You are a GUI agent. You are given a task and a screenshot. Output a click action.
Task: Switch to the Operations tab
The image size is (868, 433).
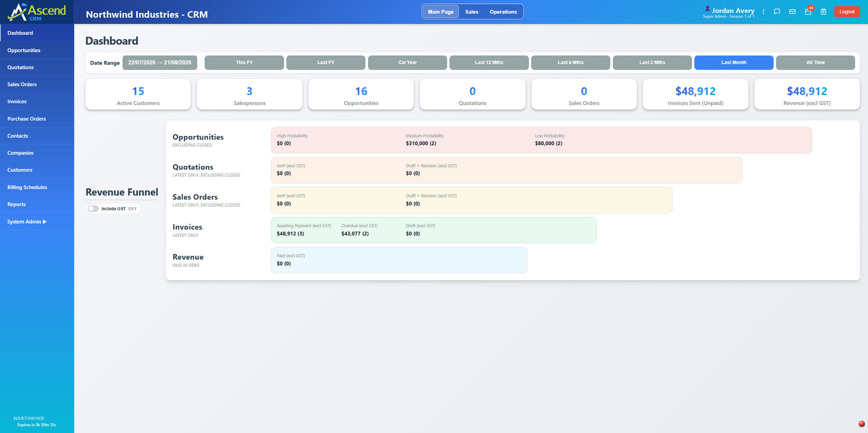click(503, 12)
